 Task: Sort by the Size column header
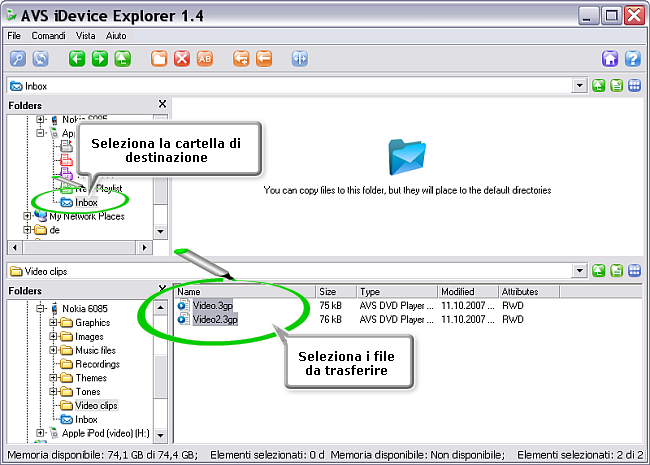pos(336,292)
